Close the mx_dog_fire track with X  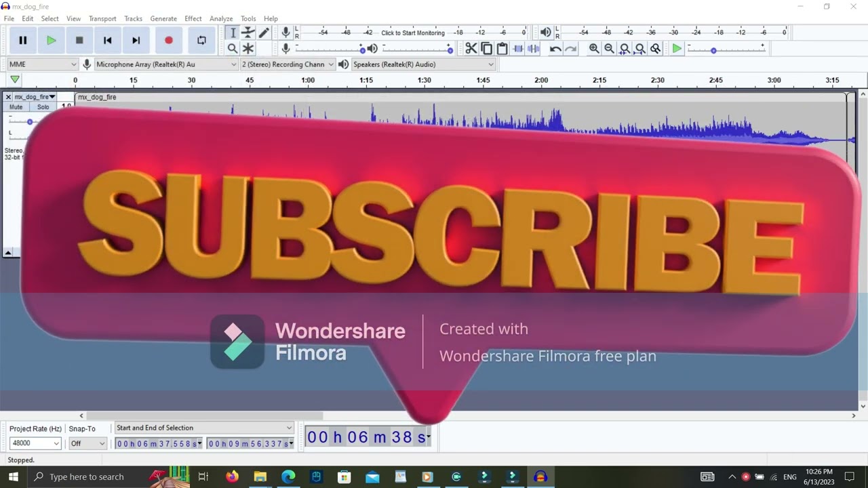click(x=9, y=97)
